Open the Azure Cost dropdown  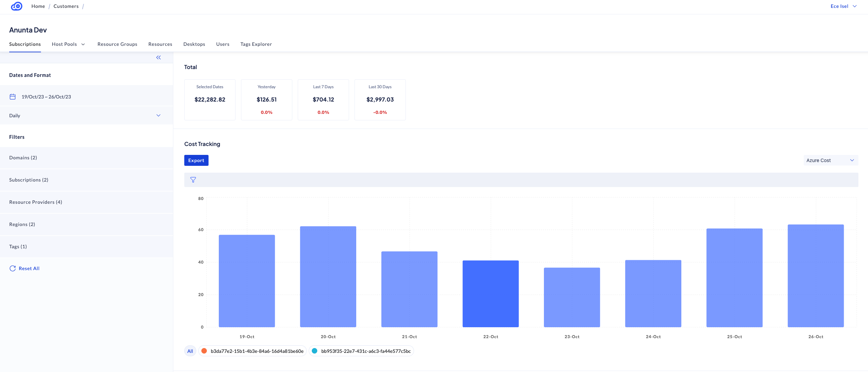tap(830, 160)
